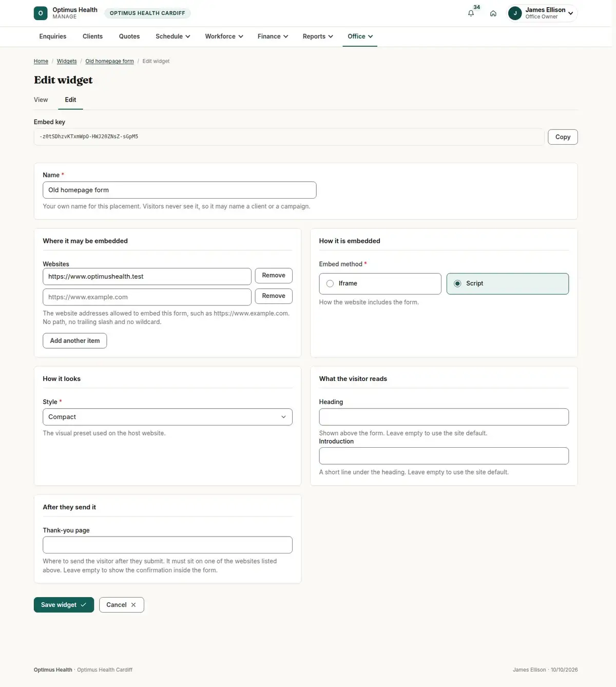The height and width of the screenshot is (687, 616).
Task: Open the notifications bell
Action: [x=471, y=13]
